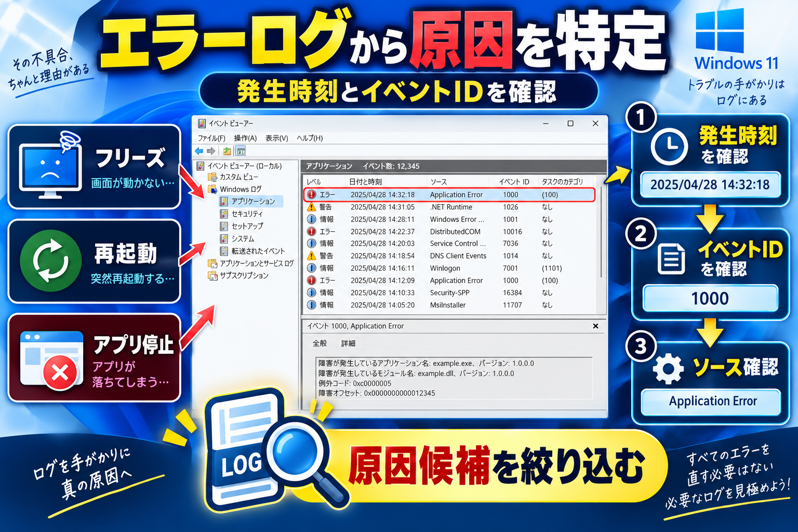The image size is (798, 532).
Task: Select アプリケーション in the log tree
Action: 254,201
